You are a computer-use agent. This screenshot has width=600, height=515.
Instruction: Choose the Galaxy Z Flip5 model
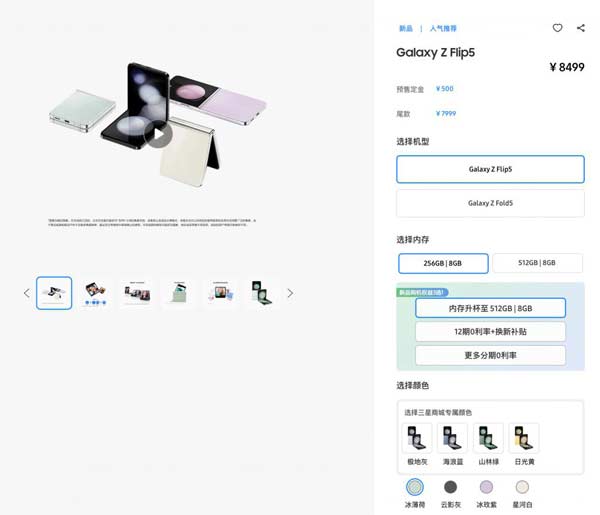click(490, 169)
